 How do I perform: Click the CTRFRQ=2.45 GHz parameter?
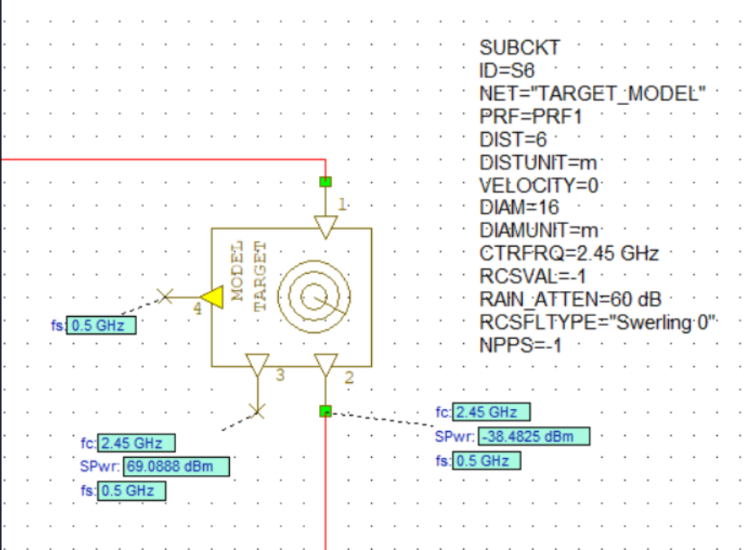[568, 253]
